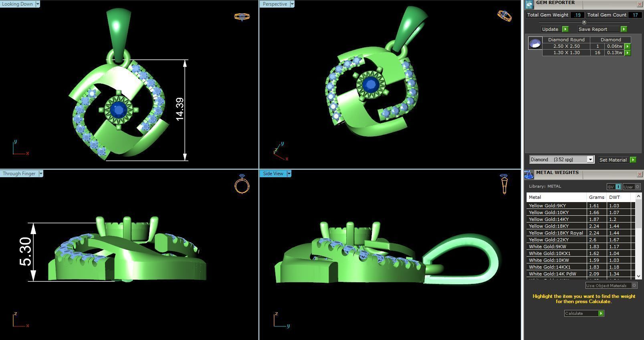Click the 2.50 X 2.50 gem size cell

point(566,46)
